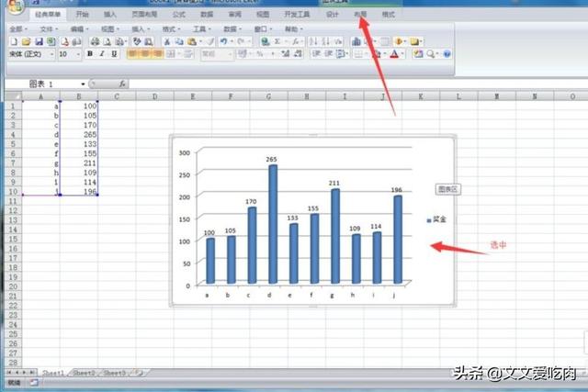
Task: Switch to the 设计 chart tools tab
Action: tap(332, 15)
